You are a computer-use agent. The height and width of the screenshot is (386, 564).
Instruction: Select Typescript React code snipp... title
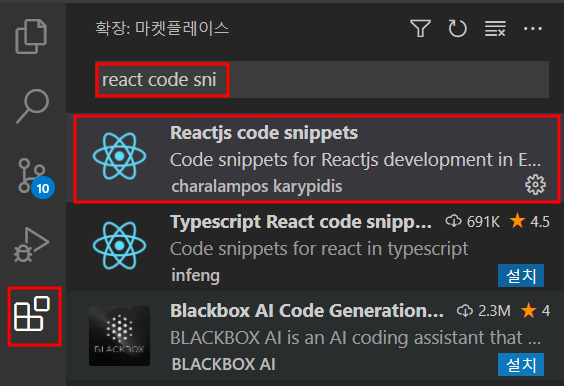coord(301,222)
